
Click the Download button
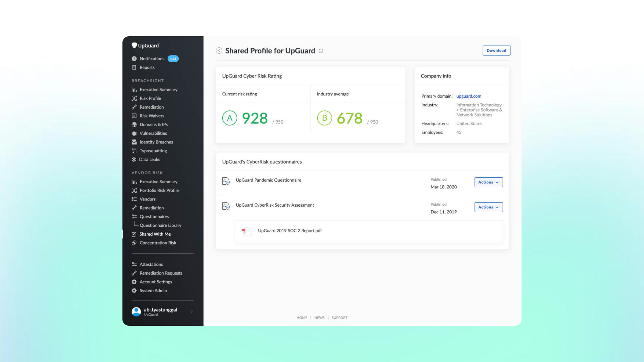496,51
